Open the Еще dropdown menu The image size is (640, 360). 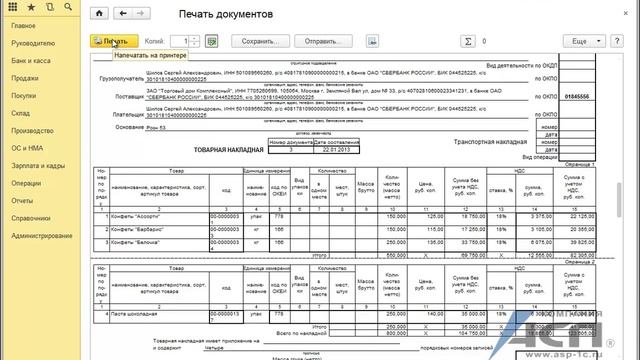point(584,41)
